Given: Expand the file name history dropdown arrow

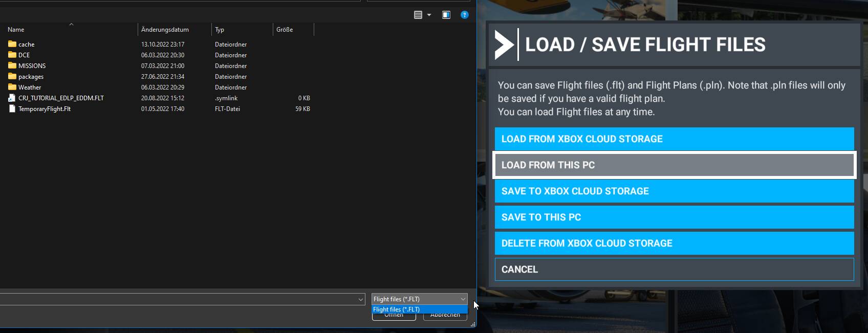Looking at the screenshot, I should (361, 300).
